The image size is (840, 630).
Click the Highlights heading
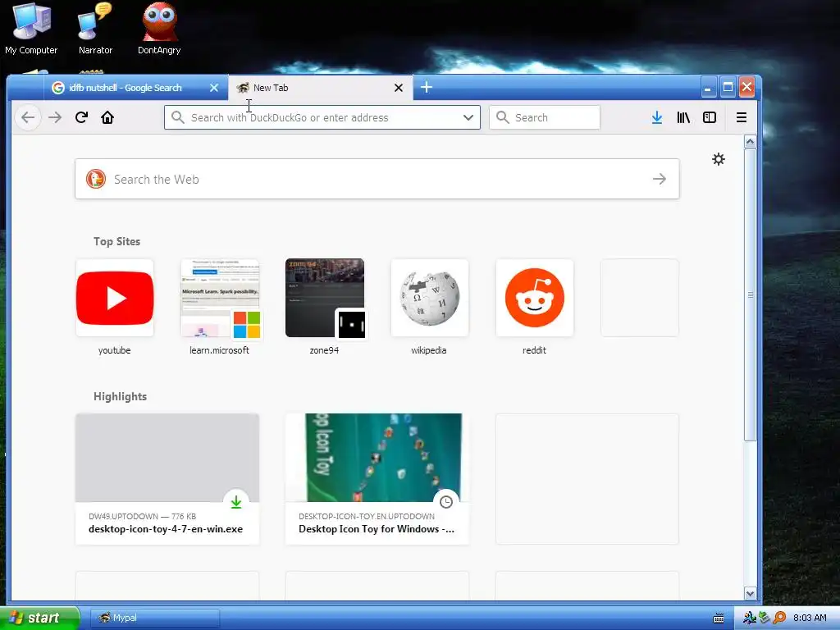click(x=120, y=396)
